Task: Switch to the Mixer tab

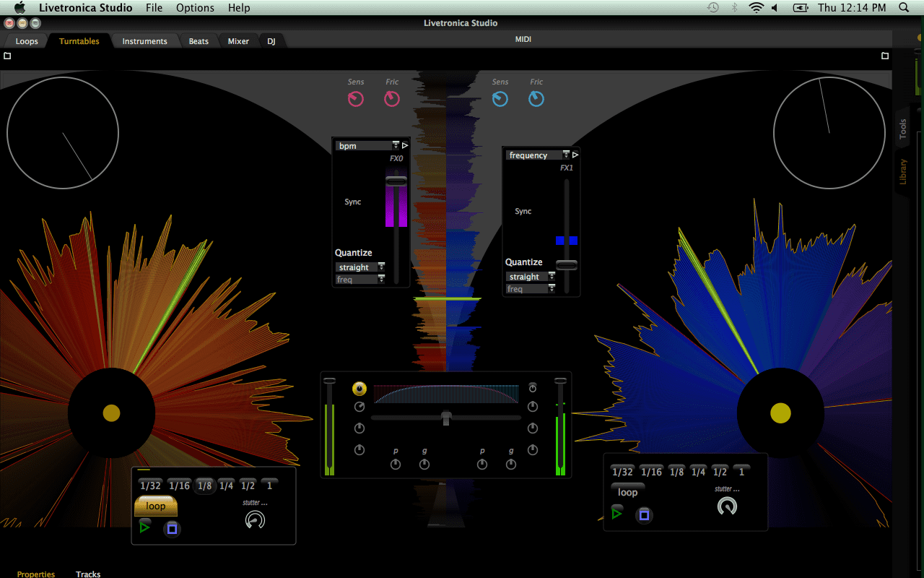Action: click(x=238, y=41)
